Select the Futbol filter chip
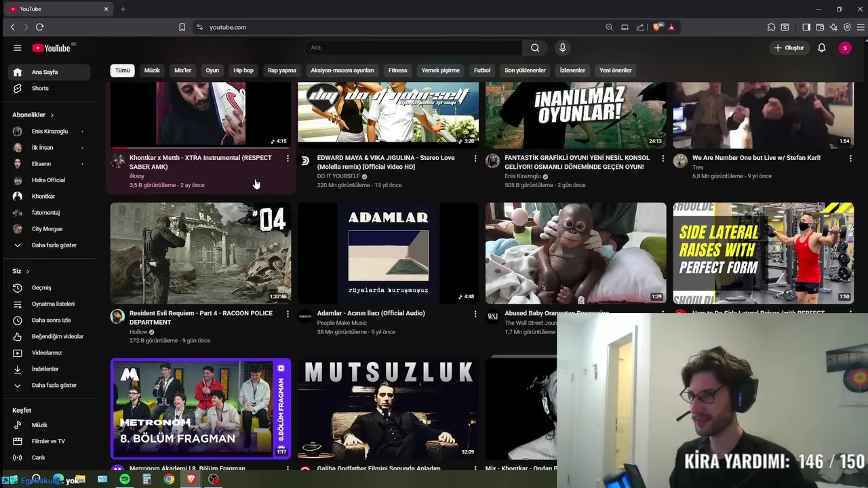 [482, 70]
